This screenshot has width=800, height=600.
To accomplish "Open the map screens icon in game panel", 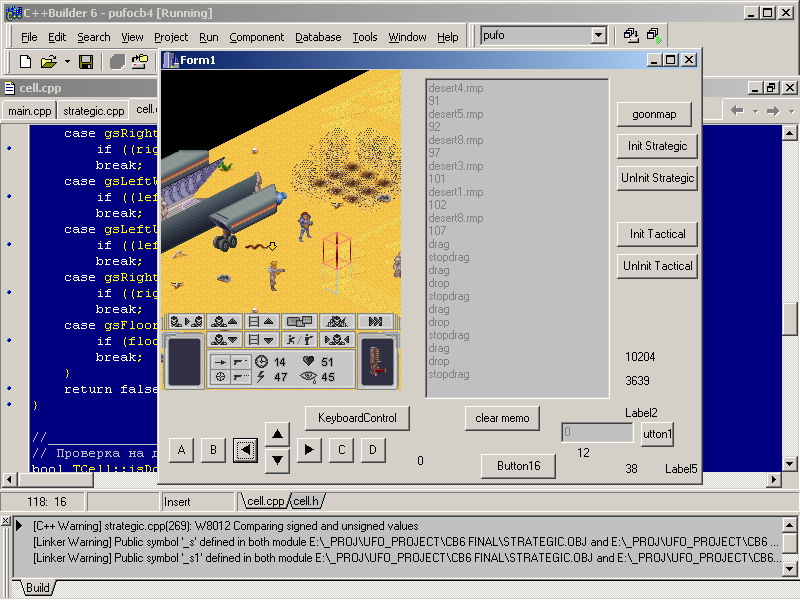I will (x=299, y=321).
